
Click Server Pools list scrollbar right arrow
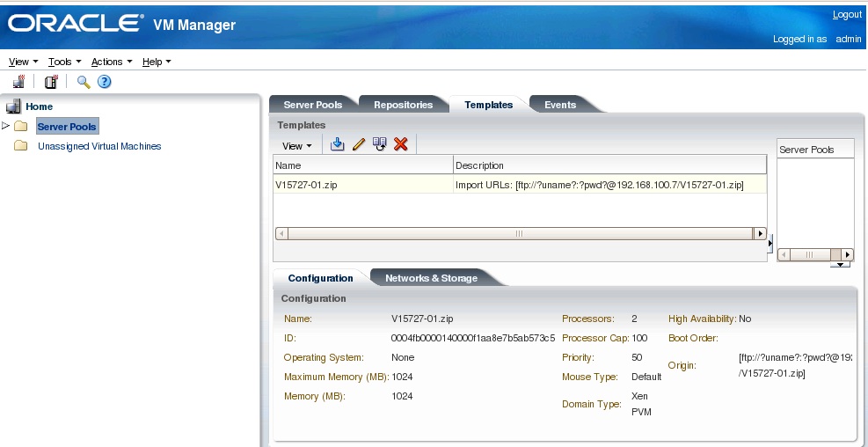pos(848,255)
